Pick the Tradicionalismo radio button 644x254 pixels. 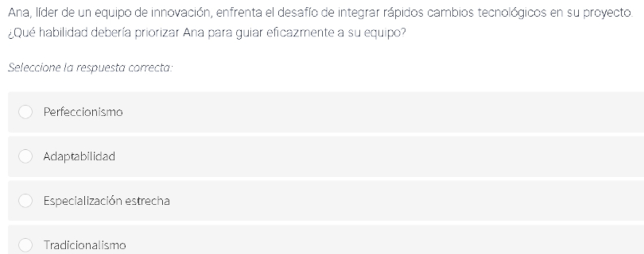click(26, 246)
